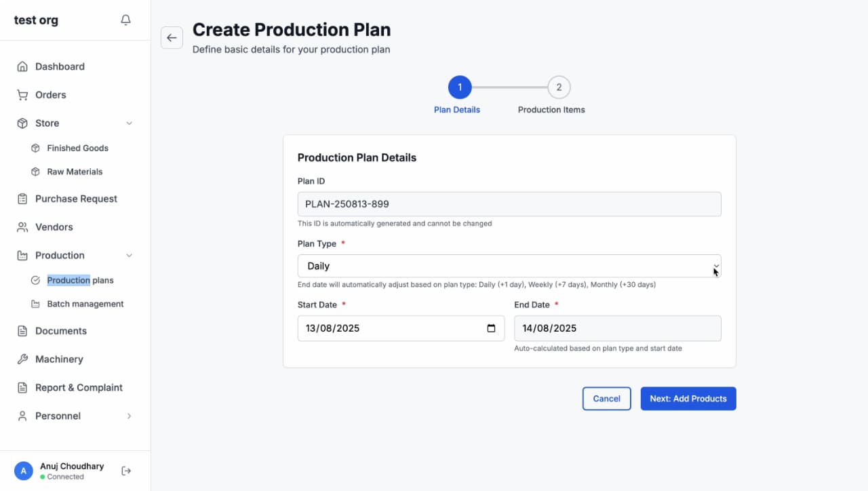Go to Batch management page
Viewport: 868px width, 491px height.
click(x=85, y=304)
